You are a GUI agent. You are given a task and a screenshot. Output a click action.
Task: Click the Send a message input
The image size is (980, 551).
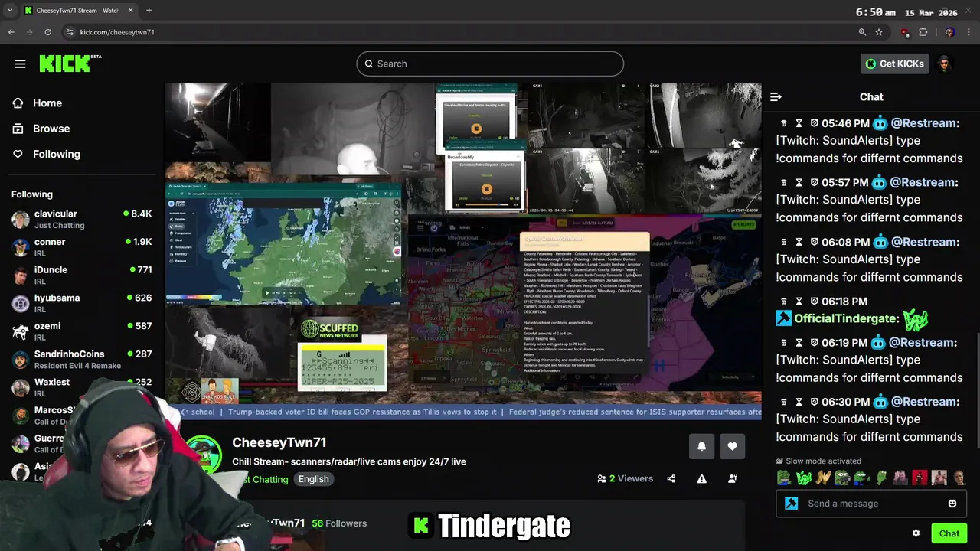point(871,504)
